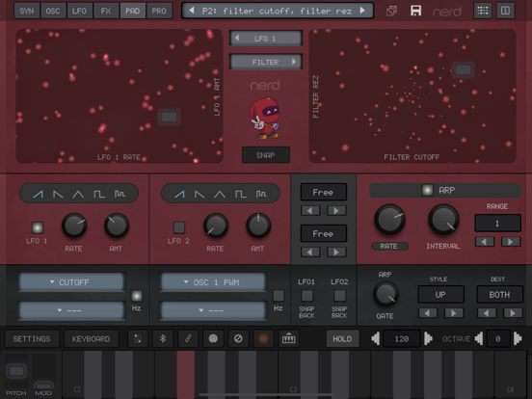Open the OSC 1 PWM destination dropdown
The width and height of the screenshot is (532, 399).
(x=213, y=282)
